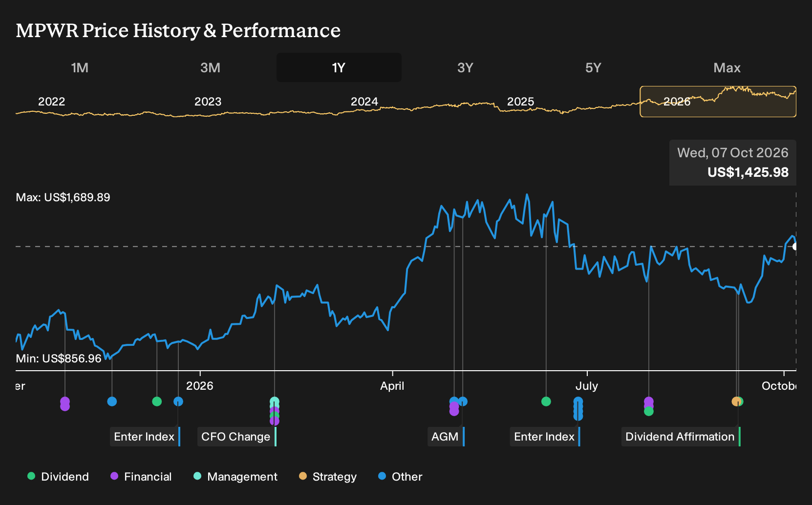Click the lone blue marker left of the first green dot
The height and width of the screenshot is (505, 812).
coord(112,401)
